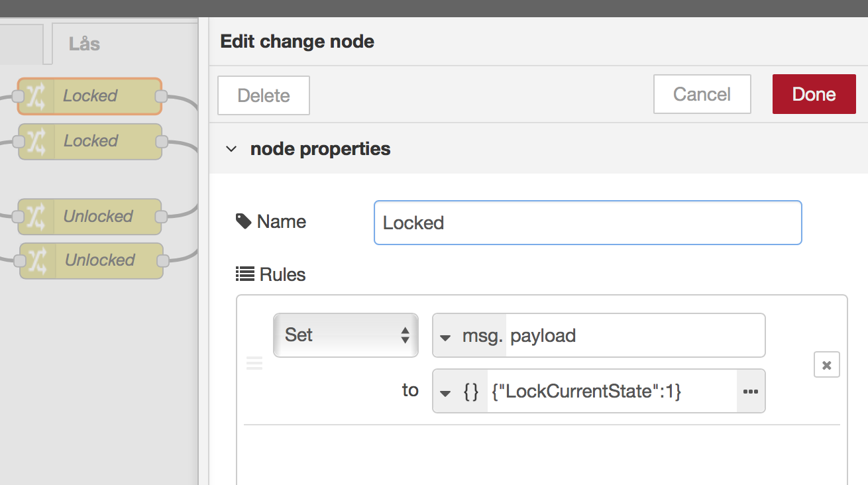Click the change icon on the selected Locked node
Image resolution: width=868 pixels, height=485 pixels.
(x=36, y=97)
